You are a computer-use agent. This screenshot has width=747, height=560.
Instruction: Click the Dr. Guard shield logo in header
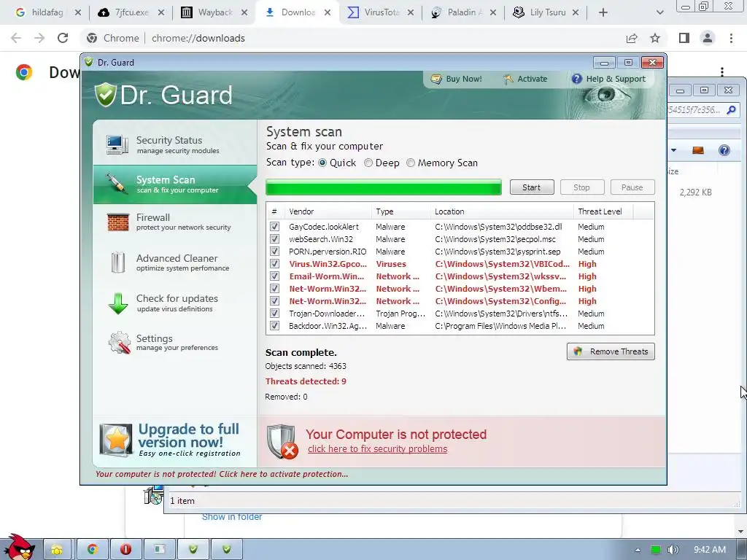click(x=105, y=94)
